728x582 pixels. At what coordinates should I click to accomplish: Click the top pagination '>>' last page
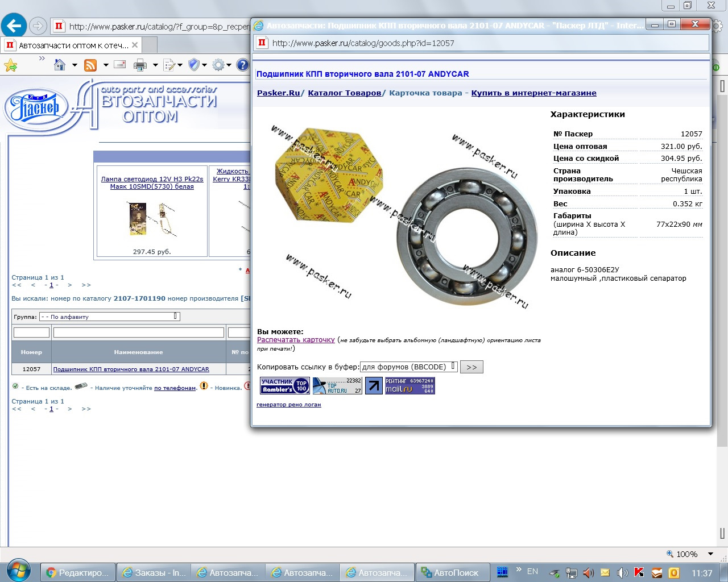(86, 285)
